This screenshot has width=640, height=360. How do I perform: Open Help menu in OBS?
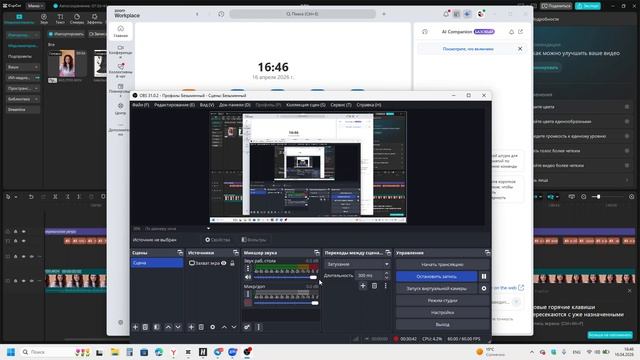(x=369, y=105)
